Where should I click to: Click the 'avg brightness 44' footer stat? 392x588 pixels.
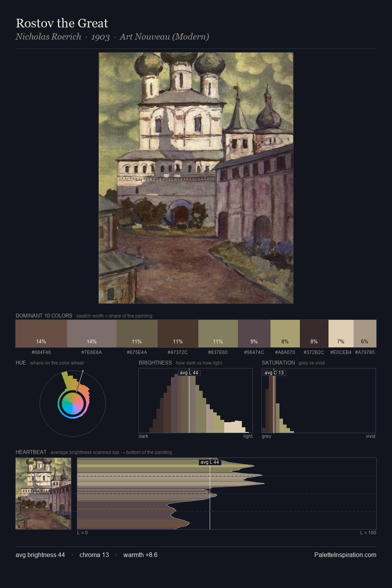coord(40,555)
